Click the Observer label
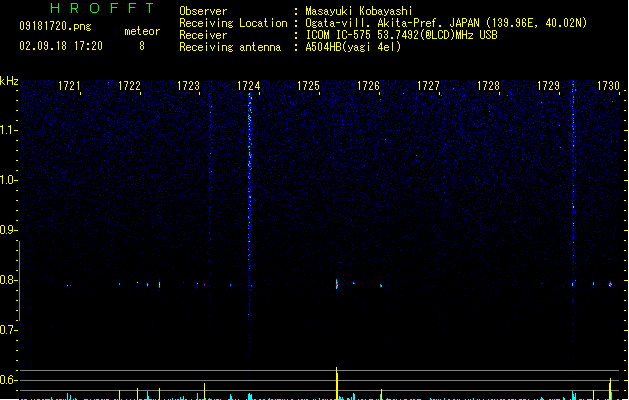The height and width of the screenshot is (400, 629). coord(203,11)
